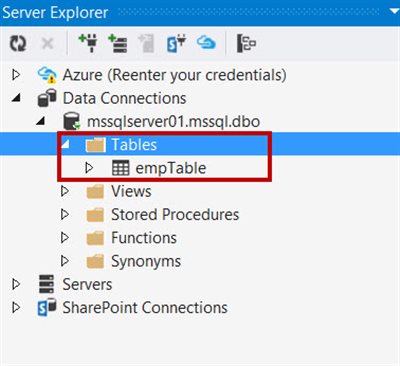Image resolution: width=400 pixels, height=366 pixels.
Task: Click the Functions folder icon
Action: pyautogui.click(x=95, y=238)
